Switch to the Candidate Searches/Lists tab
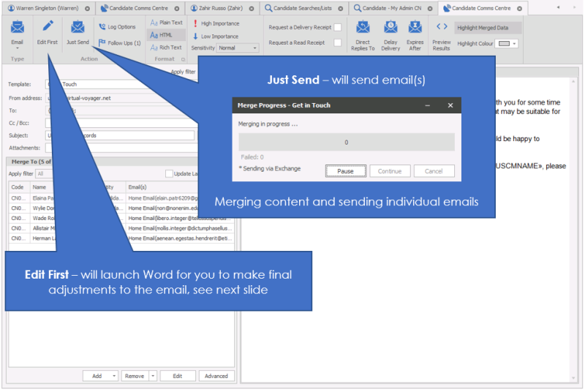 click(x=303, y=8)
